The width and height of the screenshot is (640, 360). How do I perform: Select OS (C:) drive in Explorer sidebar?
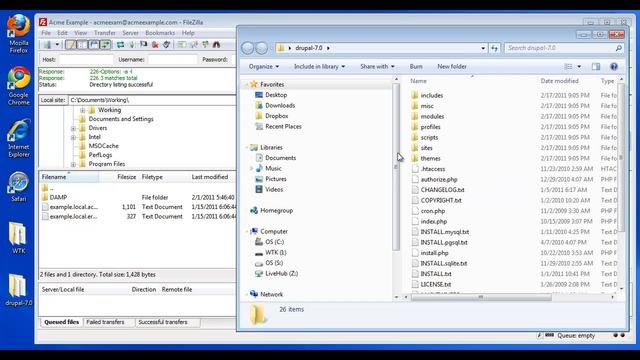269,242
